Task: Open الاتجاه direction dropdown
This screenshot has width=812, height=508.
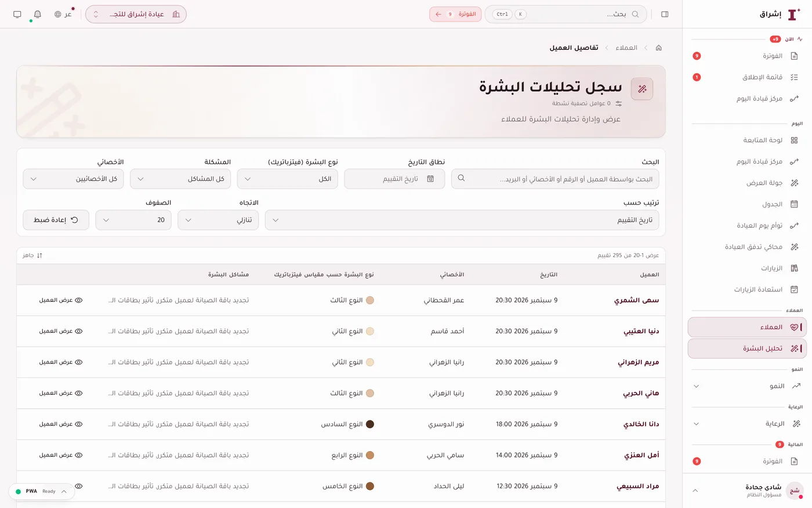Action: pos(218,220)
